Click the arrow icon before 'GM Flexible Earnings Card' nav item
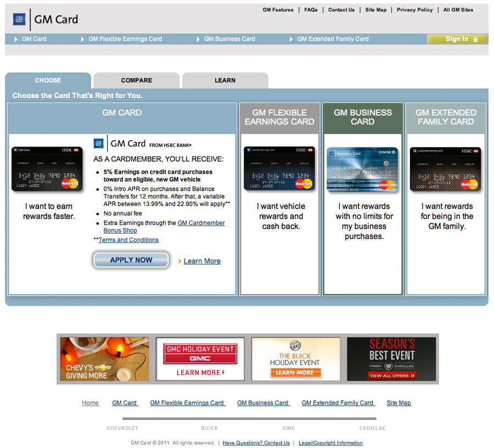Viewport: 494px width, 448px height. pos(82,39)
